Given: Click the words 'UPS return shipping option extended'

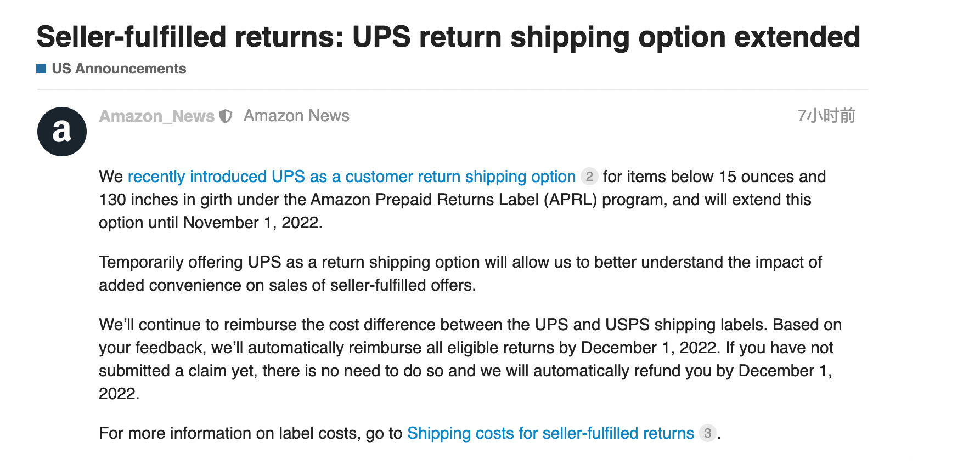Looking at the screenshot, I should click(606, 37).
